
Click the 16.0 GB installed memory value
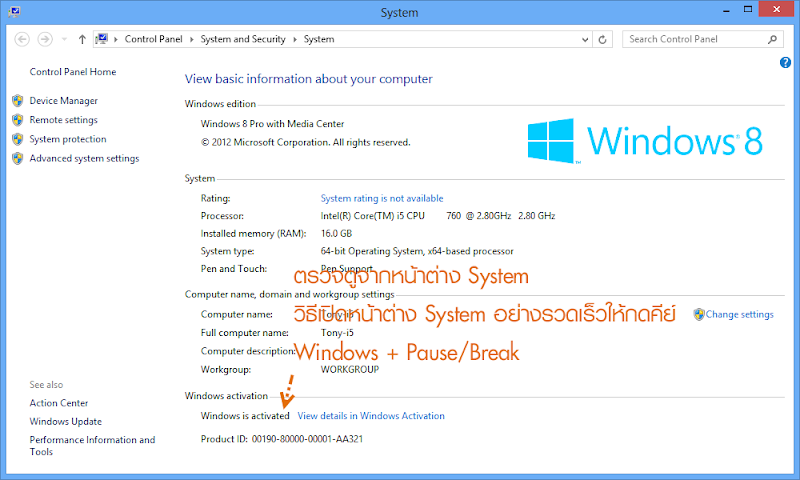click(x=336, y=234)
